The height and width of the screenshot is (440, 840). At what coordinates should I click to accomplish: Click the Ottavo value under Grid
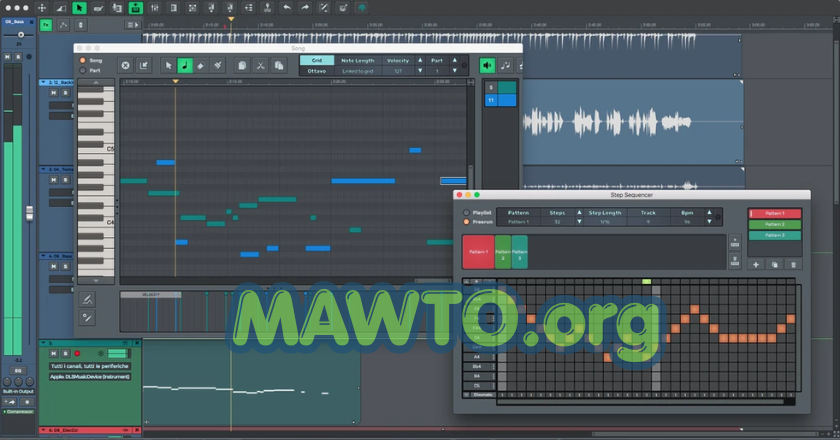point(317,71)
